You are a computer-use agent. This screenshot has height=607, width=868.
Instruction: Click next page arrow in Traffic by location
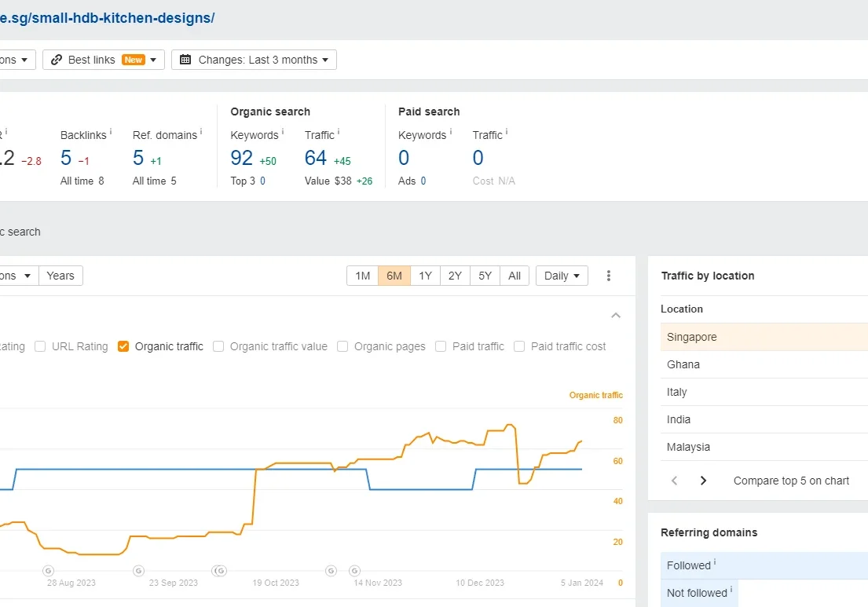[703, 481]
